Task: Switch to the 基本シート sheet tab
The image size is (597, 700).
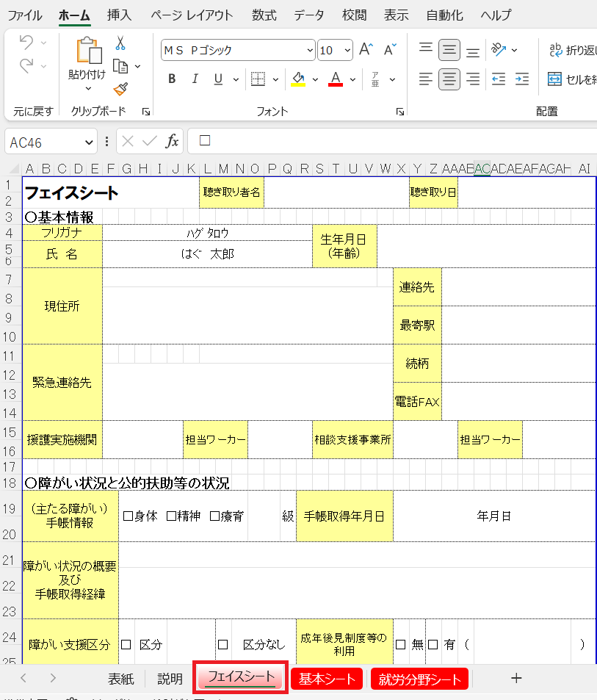Action: click(x=327, y=679)
